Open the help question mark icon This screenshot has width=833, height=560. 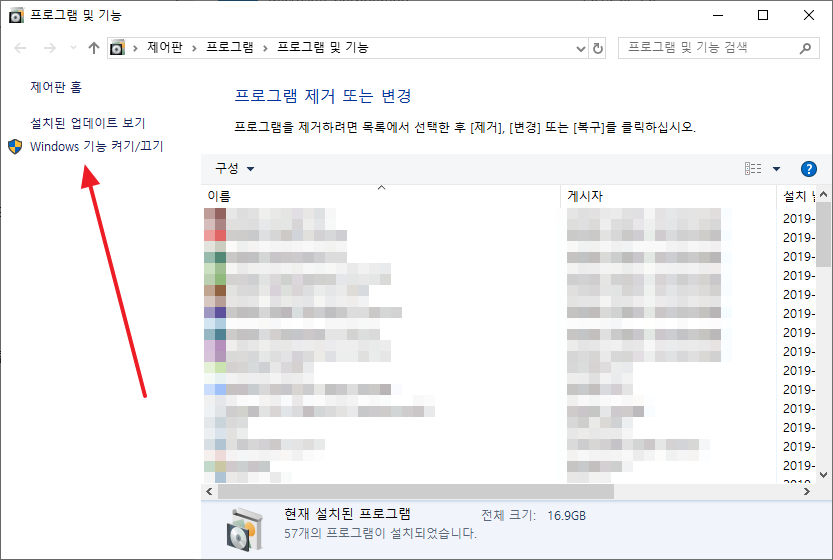click(808, 169)
